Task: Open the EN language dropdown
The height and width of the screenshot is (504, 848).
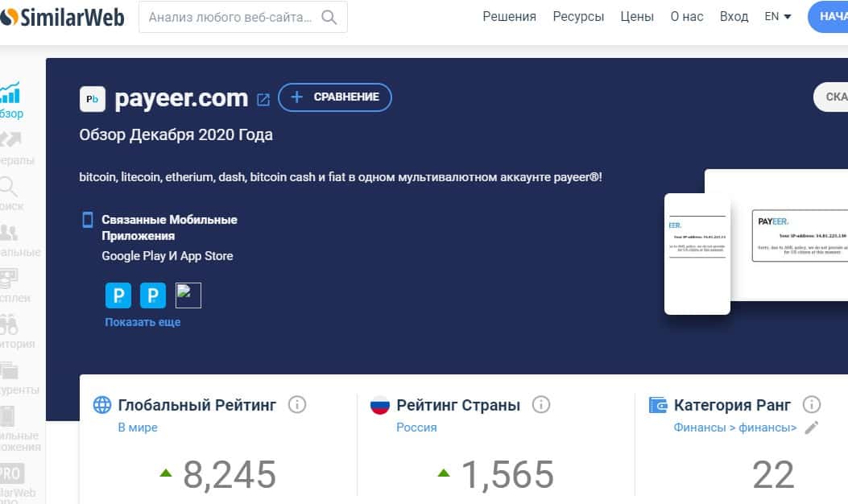Action: point(778,17)
